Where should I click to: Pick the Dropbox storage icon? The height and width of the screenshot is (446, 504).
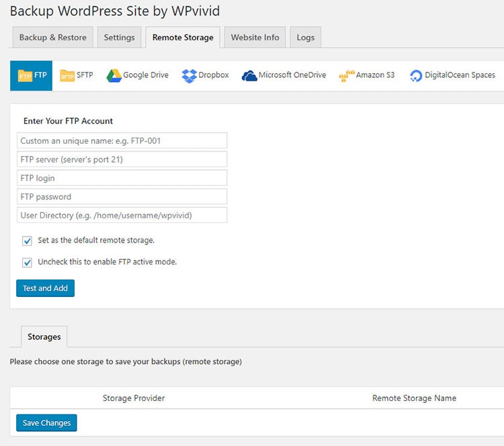(189, 76)
